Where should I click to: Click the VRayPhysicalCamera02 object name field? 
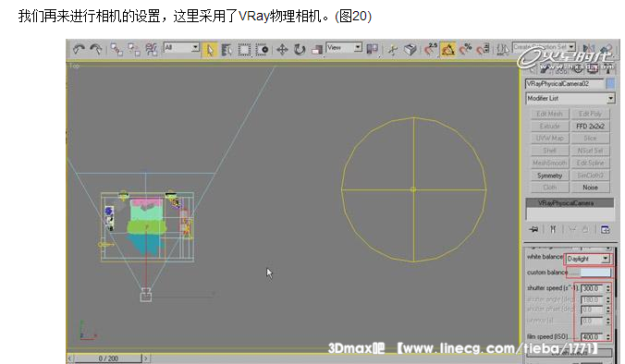coord(565,84)
